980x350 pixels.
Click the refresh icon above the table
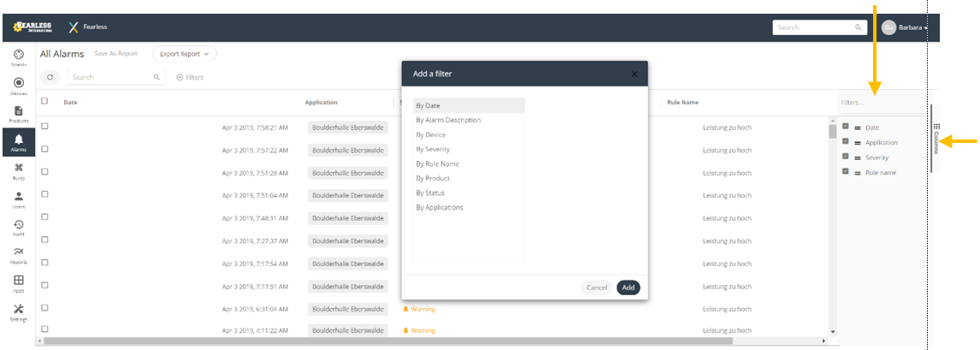50,77
